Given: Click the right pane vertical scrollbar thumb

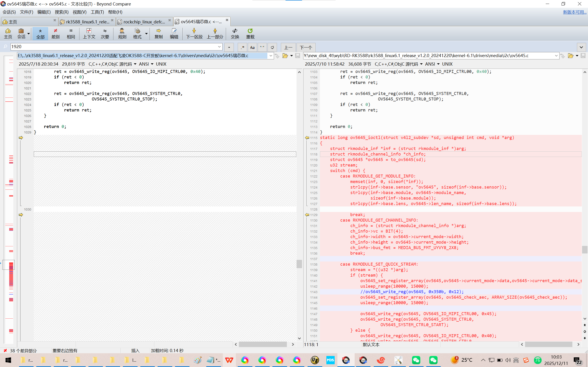Looking at the screenshot, I should [x=585, y=250].
